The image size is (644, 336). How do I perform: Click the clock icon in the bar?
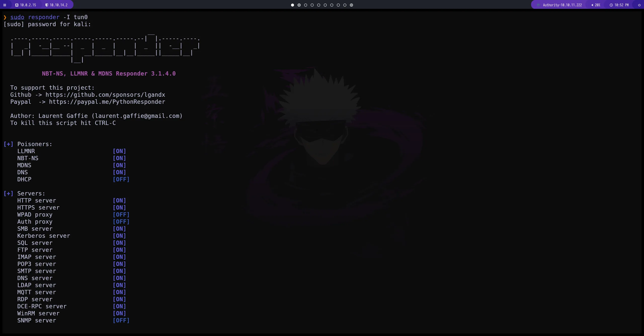coord(611,5)
